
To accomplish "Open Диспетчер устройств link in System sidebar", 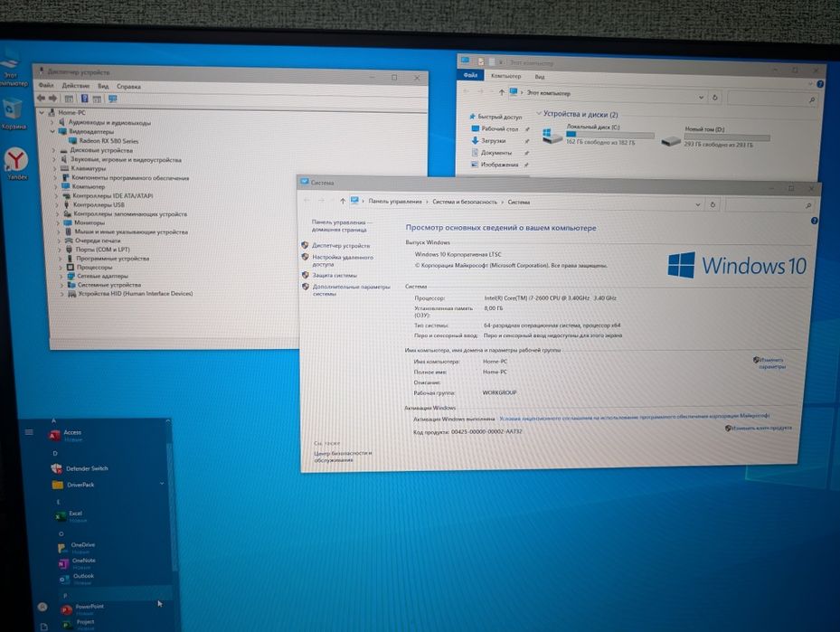I will [341, 245].
